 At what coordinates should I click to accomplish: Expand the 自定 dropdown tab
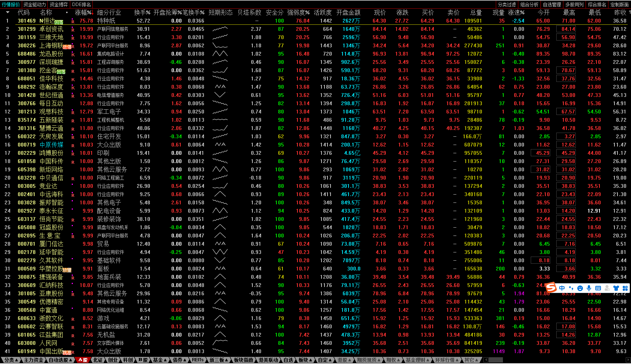(325, 360)
